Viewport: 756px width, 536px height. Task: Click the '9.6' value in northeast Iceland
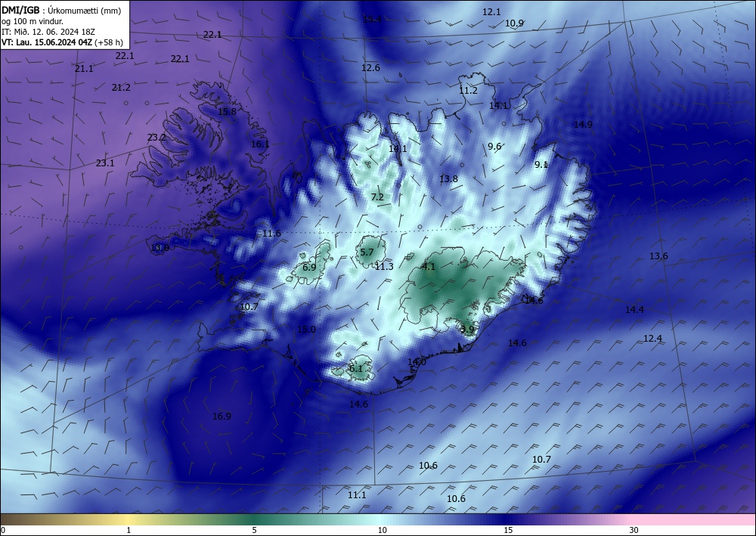494,147
